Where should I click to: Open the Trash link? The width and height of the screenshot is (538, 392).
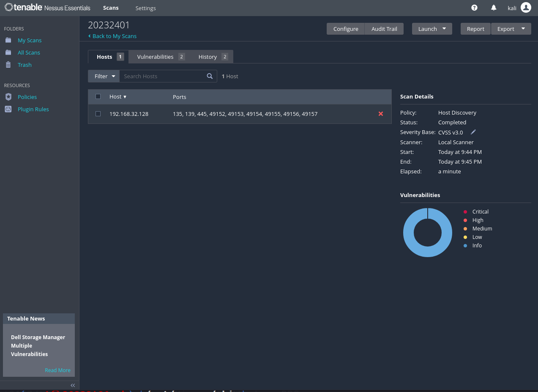pyautogui.click(x=25, y=65)
